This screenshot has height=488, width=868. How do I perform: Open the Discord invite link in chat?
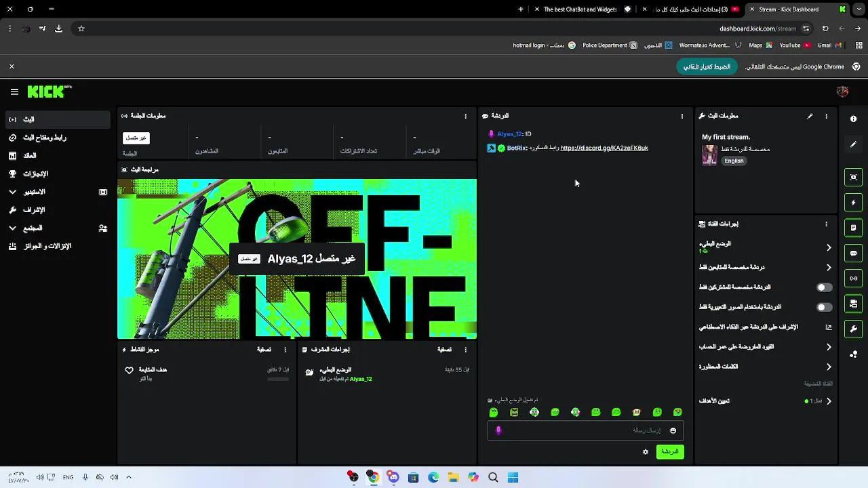604,148
